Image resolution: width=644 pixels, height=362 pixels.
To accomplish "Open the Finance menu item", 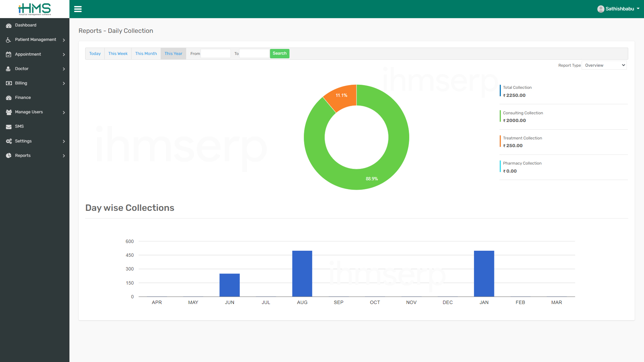I will (35, 98).
